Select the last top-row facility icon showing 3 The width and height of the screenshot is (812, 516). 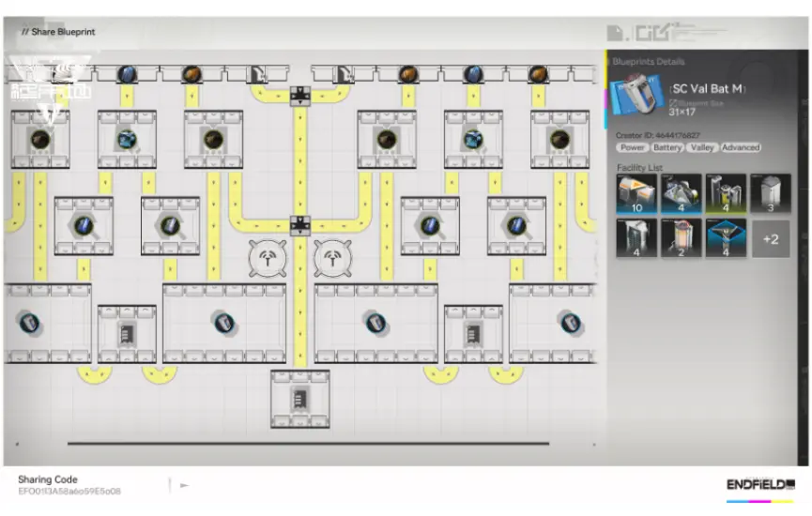tap(770, 194)
